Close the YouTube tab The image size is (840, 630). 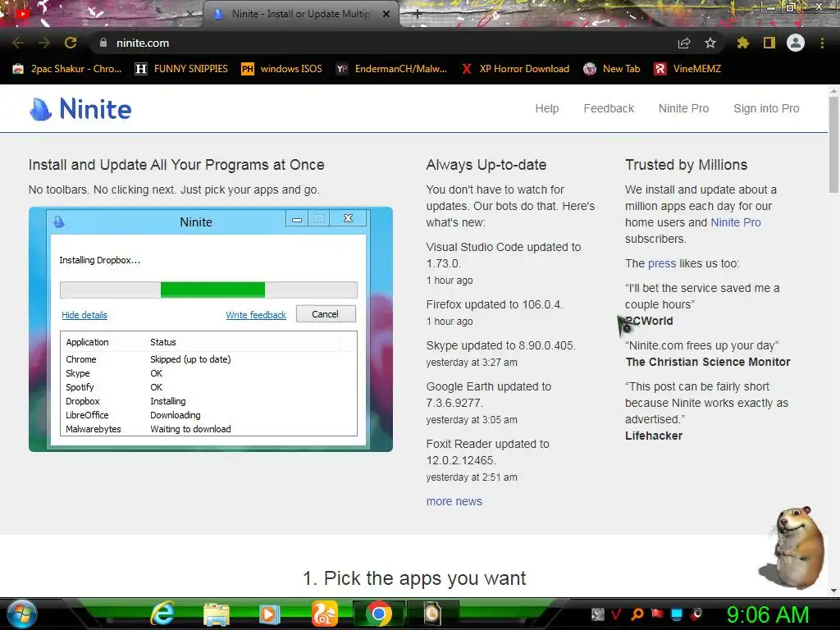pos(190,15)
